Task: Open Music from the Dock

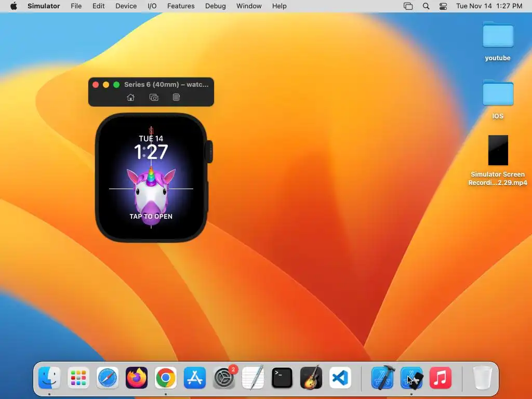Action: [441, 378]
